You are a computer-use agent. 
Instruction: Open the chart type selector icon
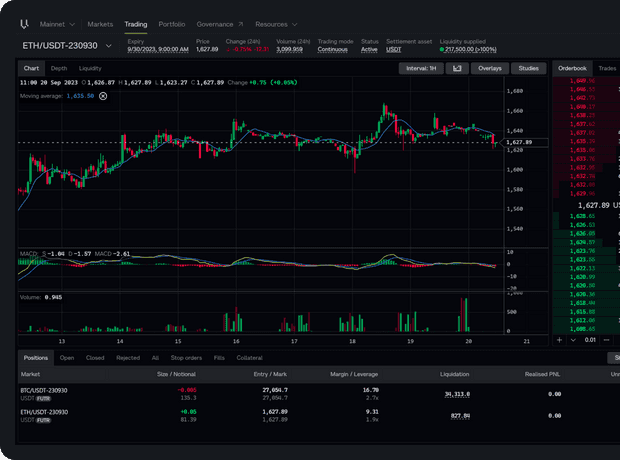457,69
